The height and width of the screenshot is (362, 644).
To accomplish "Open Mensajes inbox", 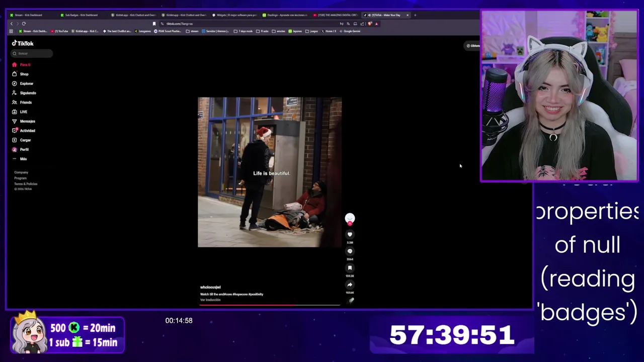I will [24, 121].
